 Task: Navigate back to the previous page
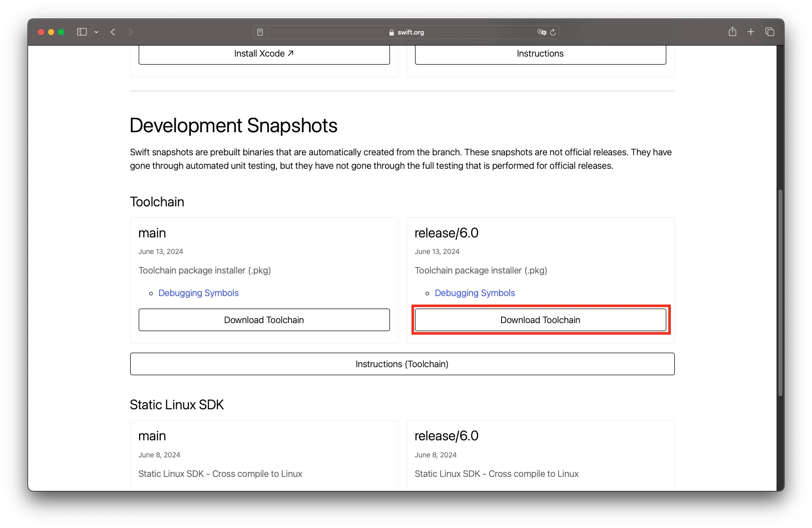113,32
